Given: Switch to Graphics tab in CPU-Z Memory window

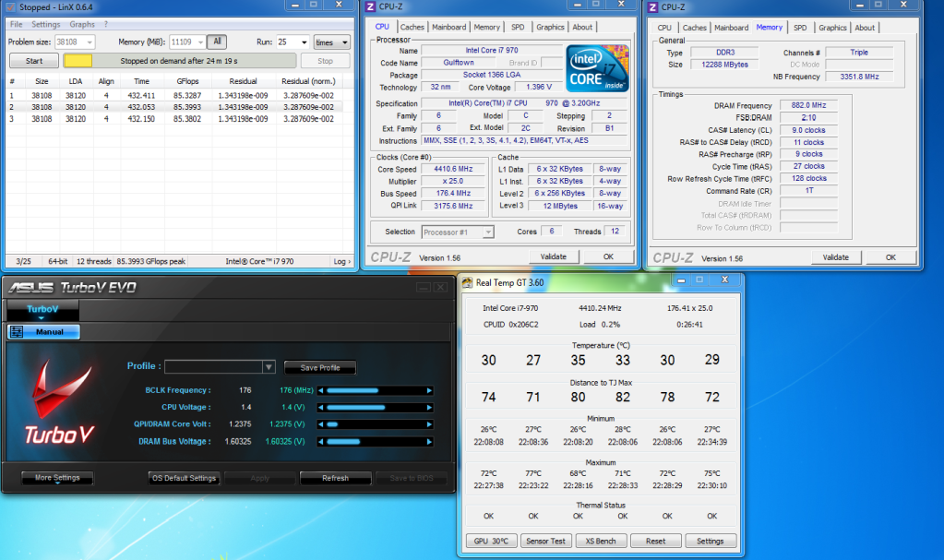Looking at the screenshot, I should (832, 28).
